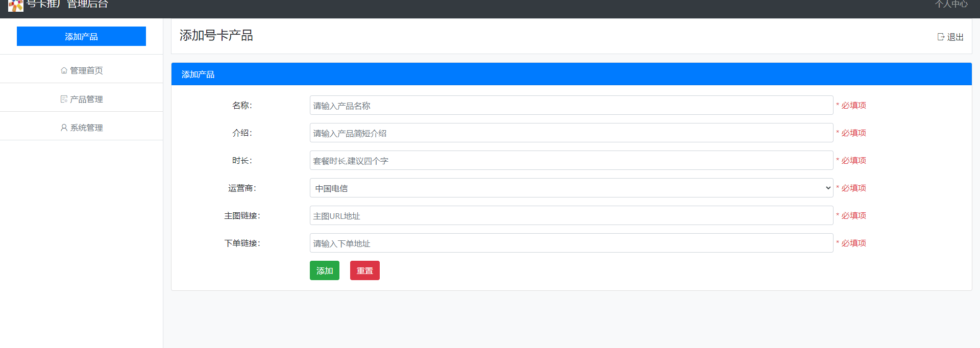The height and width of the screenshot is (348, 980).
Task: Click the 必填项 note beside 下单链接
Action: pos(851,243)
